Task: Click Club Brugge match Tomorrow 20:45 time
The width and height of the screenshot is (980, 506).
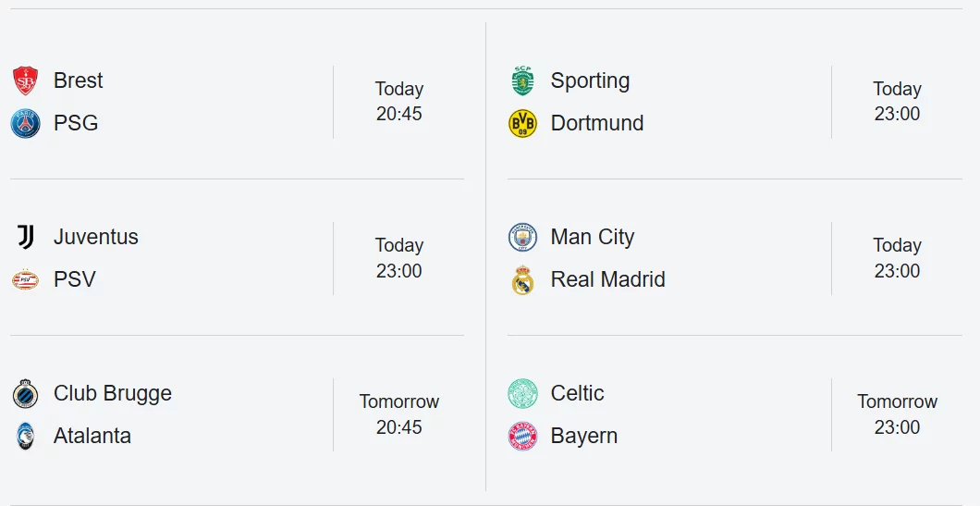Action: [x=399, y=414]
